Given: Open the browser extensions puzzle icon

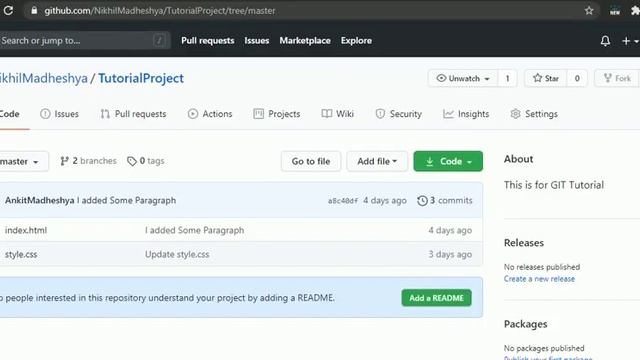Looking at the screenshot, I should pos(635,11).
